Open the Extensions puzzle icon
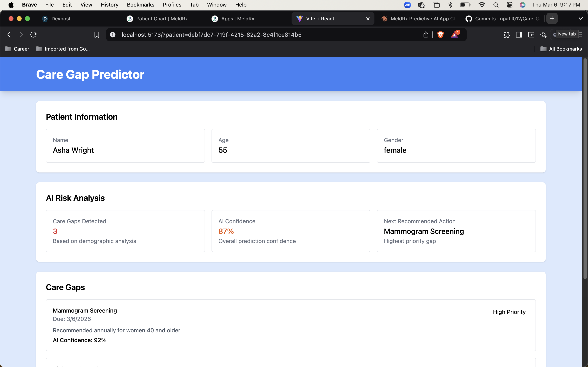 (x=507, y=35)
